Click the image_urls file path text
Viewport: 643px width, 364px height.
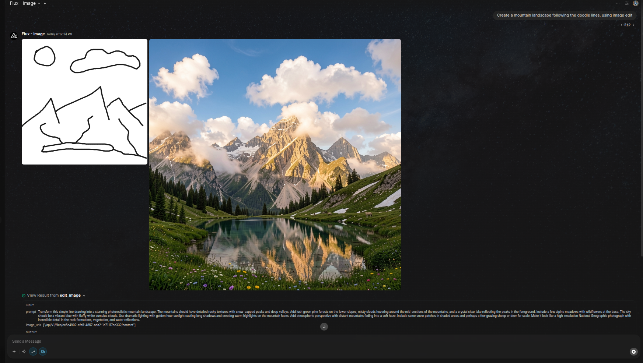coord(89,325)
